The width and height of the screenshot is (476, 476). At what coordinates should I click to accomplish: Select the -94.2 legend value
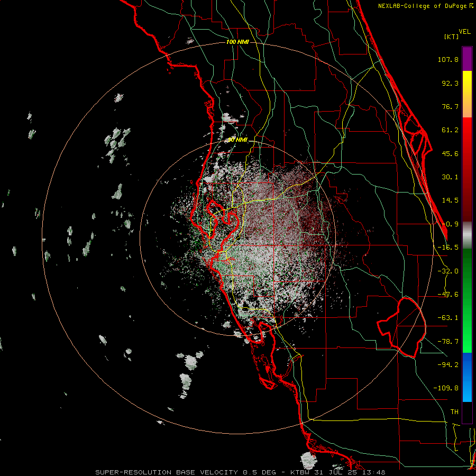click(448, 364)
